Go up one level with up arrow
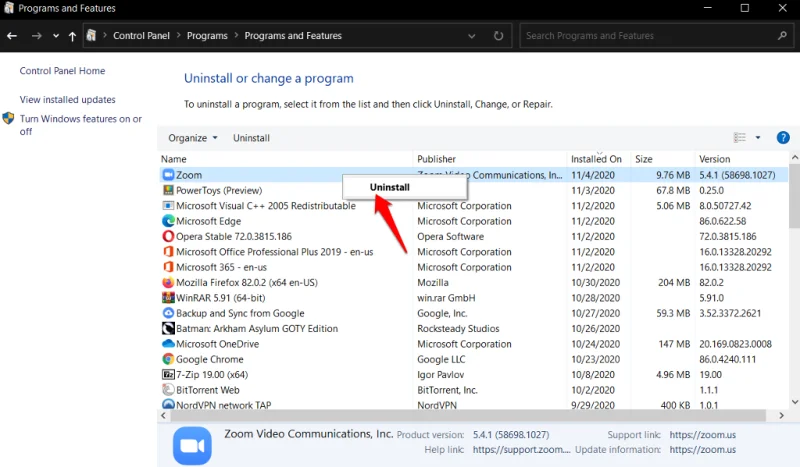Image resolution: width=800 pixels, height=467 pixels. coord(72,36)
